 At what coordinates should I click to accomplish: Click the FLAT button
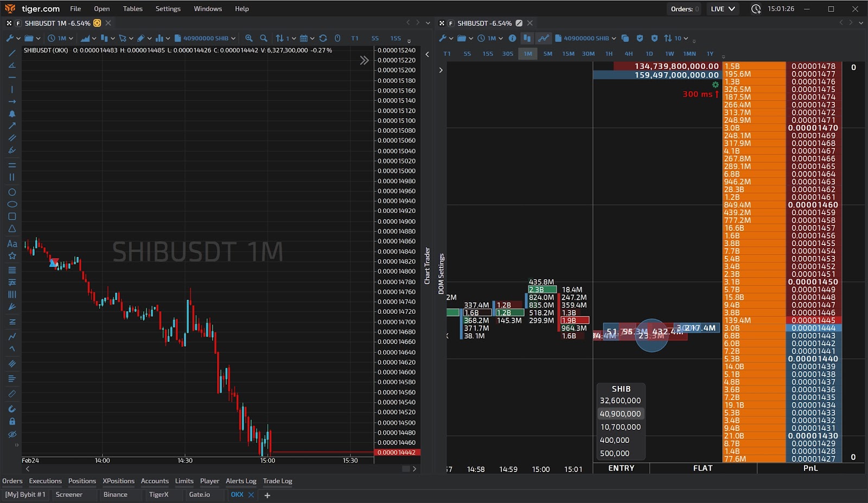pos(703,468)
